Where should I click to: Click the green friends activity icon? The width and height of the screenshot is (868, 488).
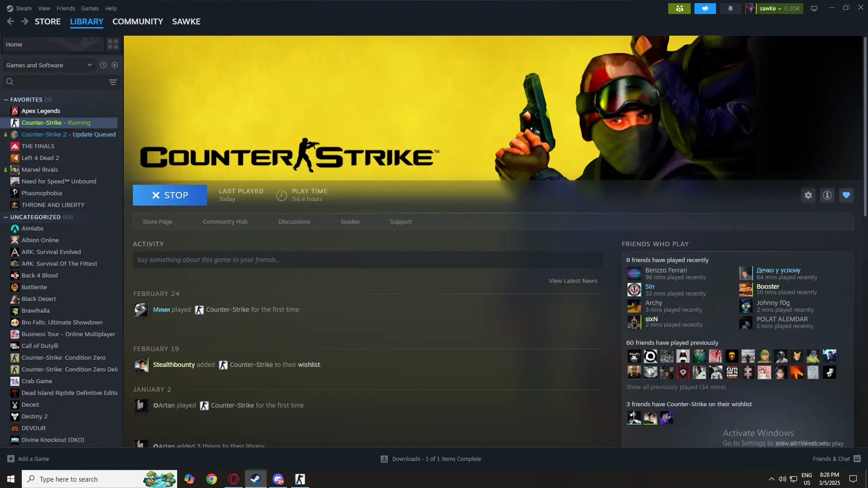(x=679, y=8)
